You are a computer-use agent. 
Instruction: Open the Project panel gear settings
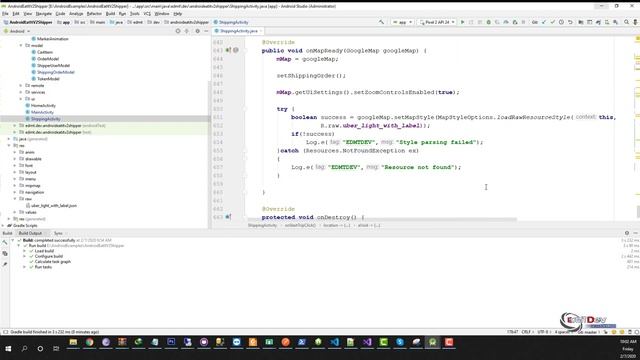[x=198, y=31]
